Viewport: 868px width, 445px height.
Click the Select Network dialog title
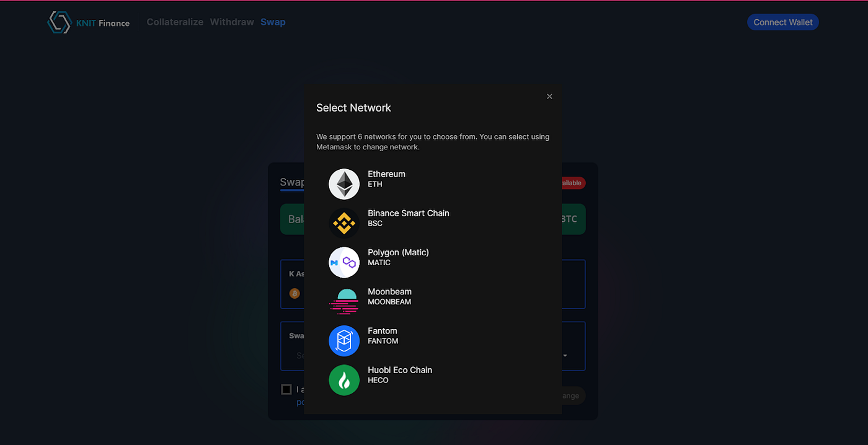coord(353,108)
